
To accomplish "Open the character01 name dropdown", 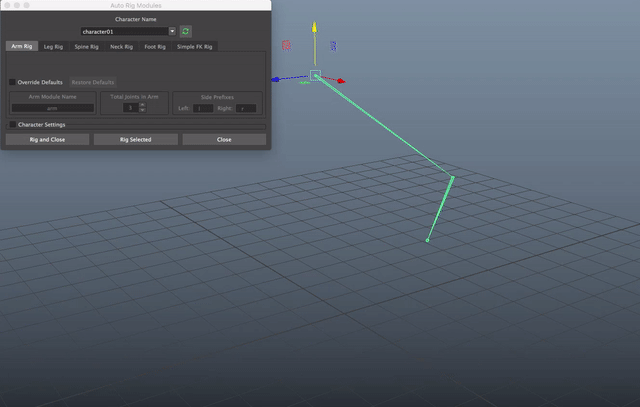I will pos(172,31).
